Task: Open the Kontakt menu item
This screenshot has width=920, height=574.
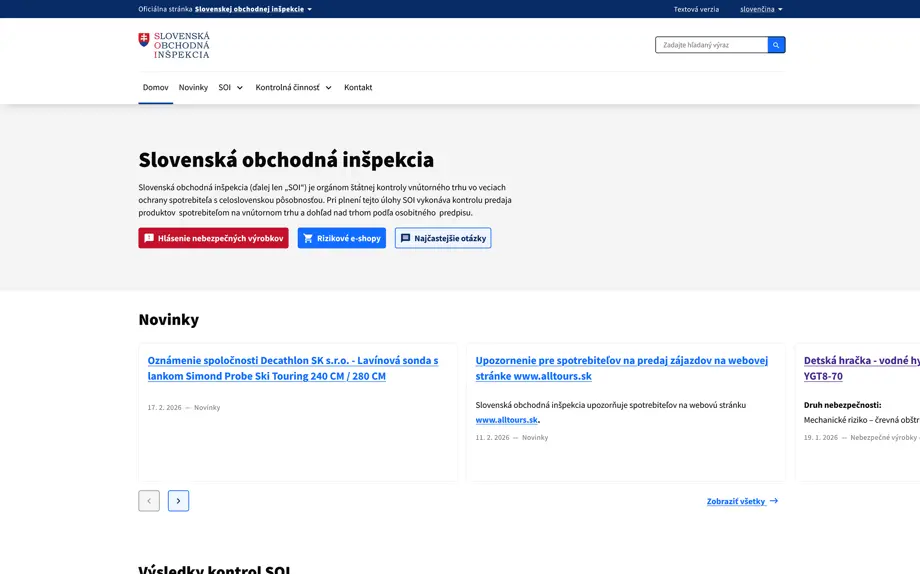Action: click(x=358, y=87)
